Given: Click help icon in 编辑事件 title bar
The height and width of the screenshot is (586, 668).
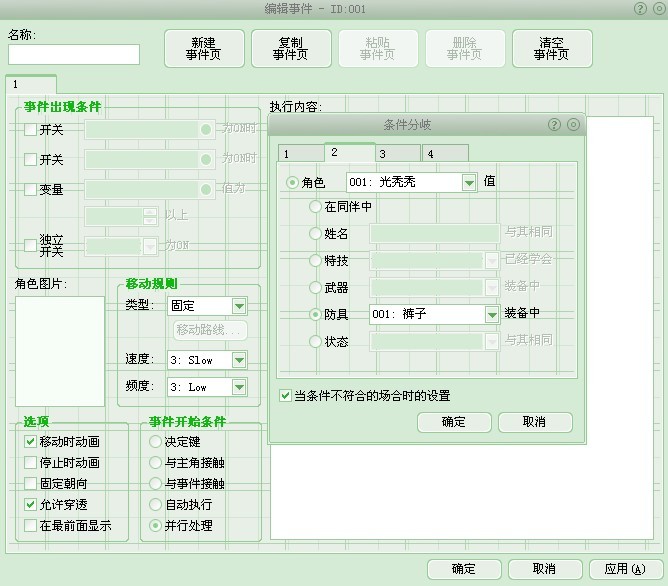Looking at the screenshot, I should point(640,9).
